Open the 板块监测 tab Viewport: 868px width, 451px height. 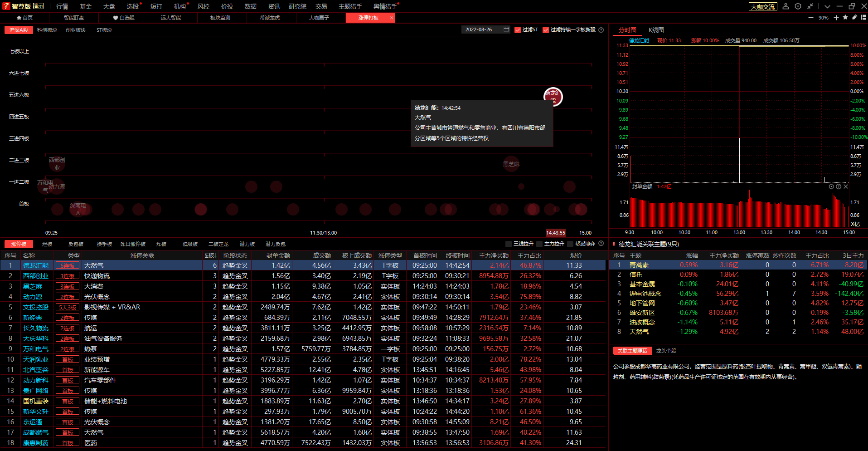(220, 18)
